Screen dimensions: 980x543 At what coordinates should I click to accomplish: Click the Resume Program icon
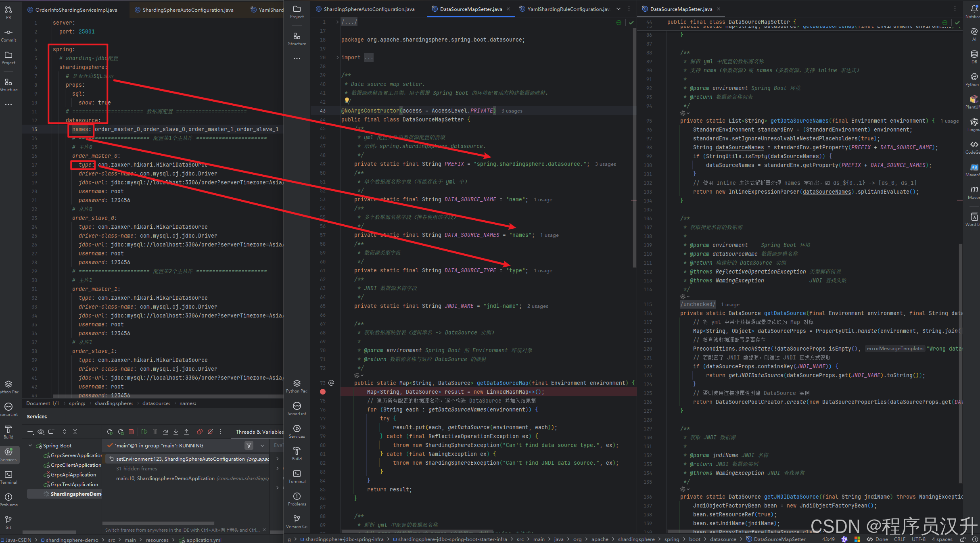tap(144, 432)
